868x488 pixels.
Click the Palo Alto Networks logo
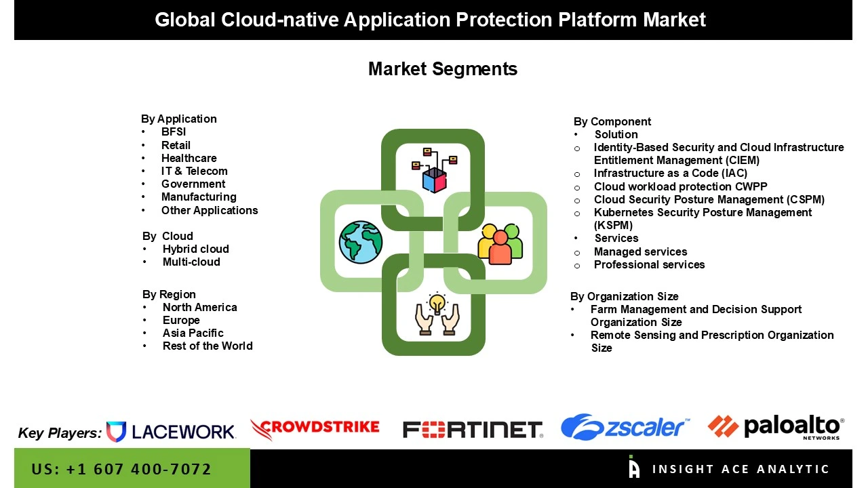point(776,427)
